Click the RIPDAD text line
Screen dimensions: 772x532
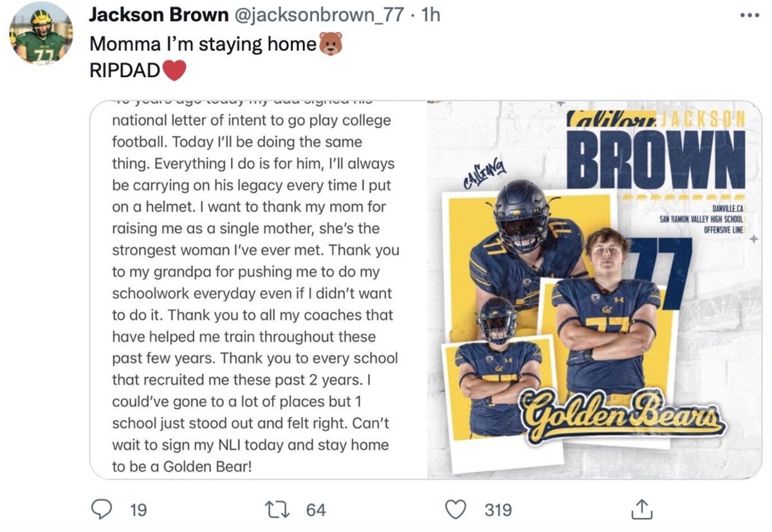[124, 70]
